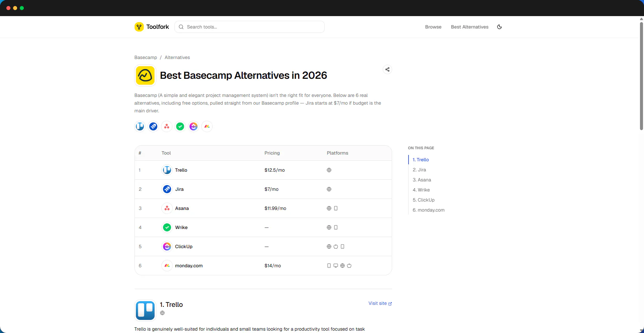Click the Best Basecamp Alternatives in 2026 heading

(x=244, y=75)
